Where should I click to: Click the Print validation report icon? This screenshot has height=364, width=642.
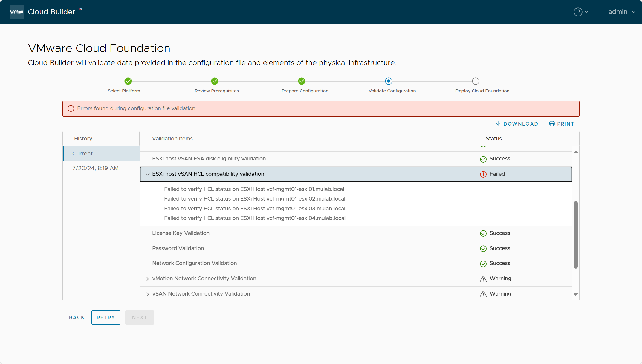(552, 124)
